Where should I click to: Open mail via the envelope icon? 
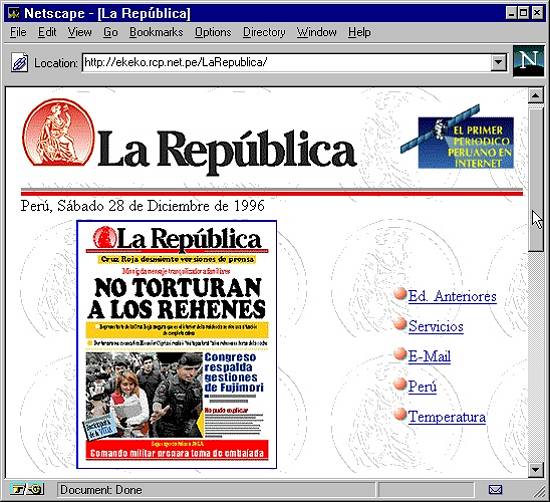point(495,489)
